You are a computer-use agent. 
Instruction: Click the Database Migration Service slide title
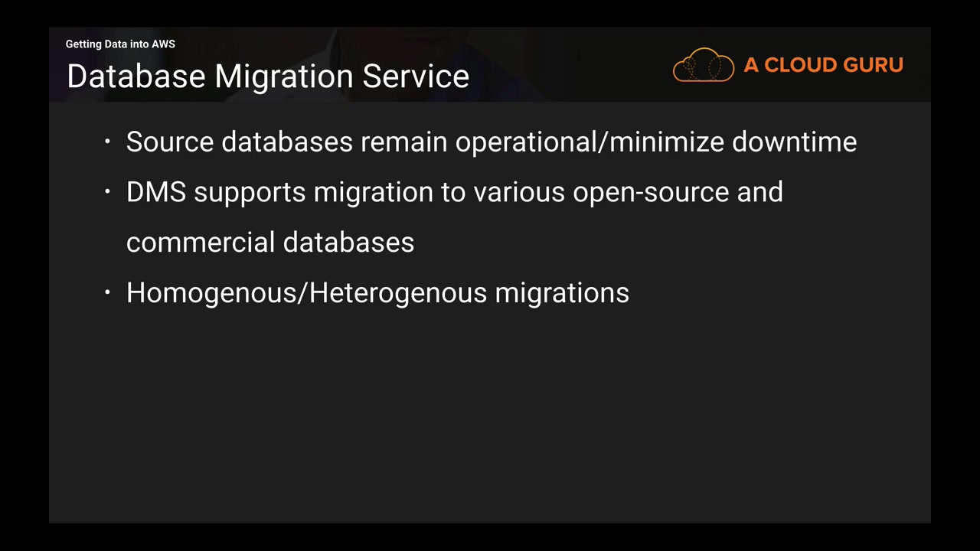[x=268, y=77]
